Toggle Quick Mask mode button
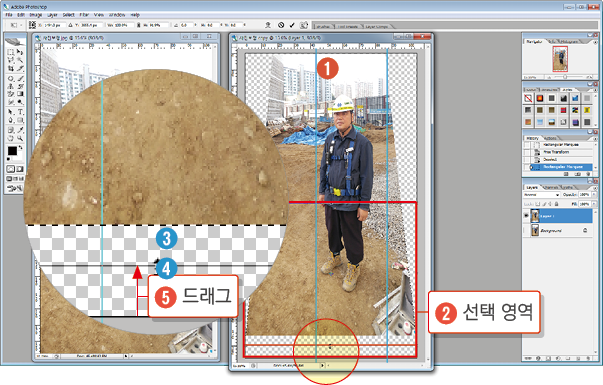The height and width of the screenshot is (385, 603). [x=20, y=168]
